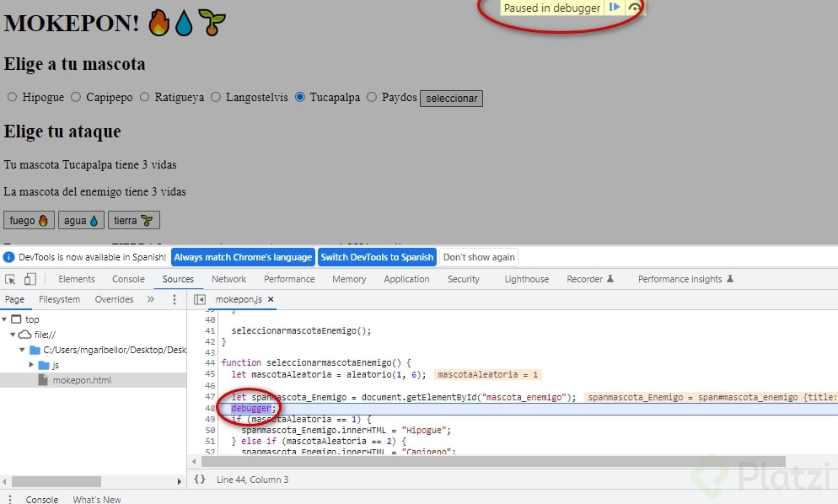
Task: Open the mokepon.js editor tab
Action: (x=239, y=299)
